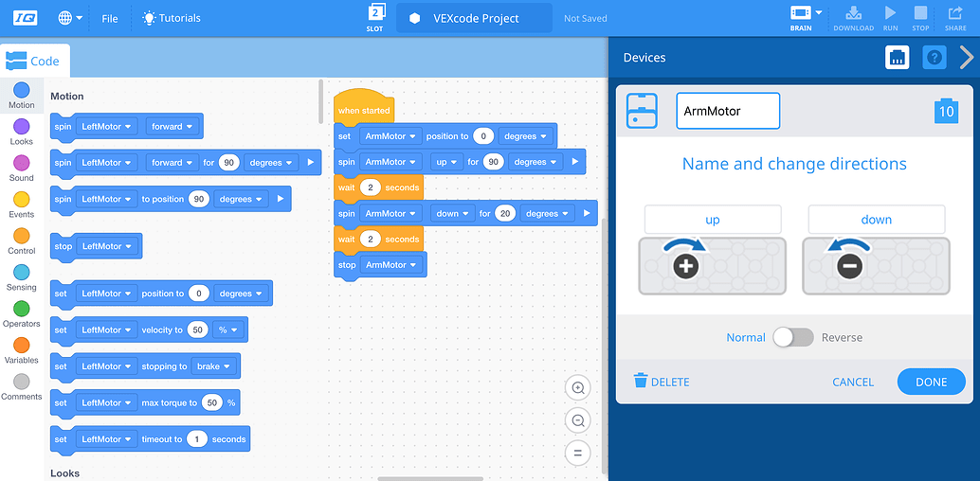Open the language globe dropdown
The height and width of the screenshot is (481, 980).
69,18
